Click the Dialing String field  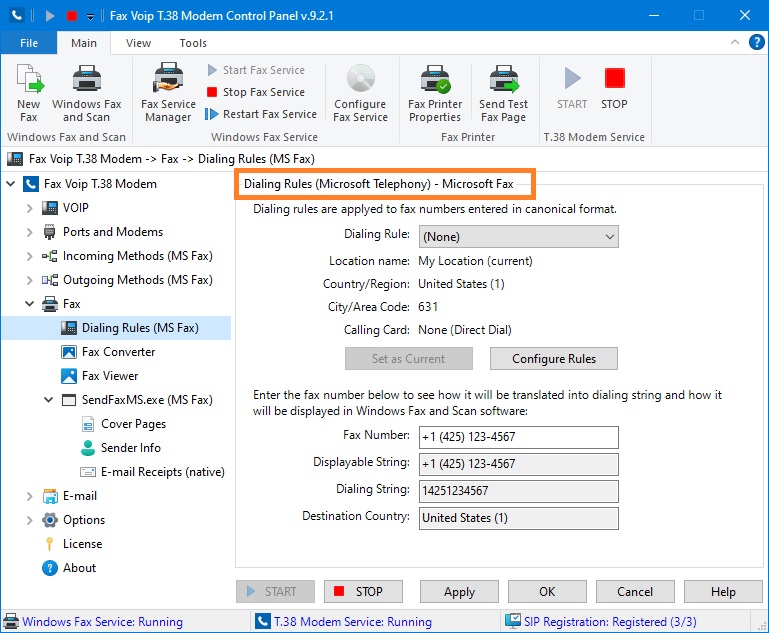(518, 491)
